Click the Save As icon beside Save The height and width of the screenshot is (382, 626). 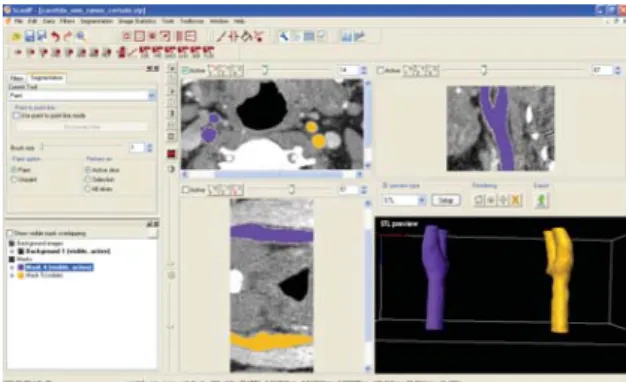[x=42, y=36]
